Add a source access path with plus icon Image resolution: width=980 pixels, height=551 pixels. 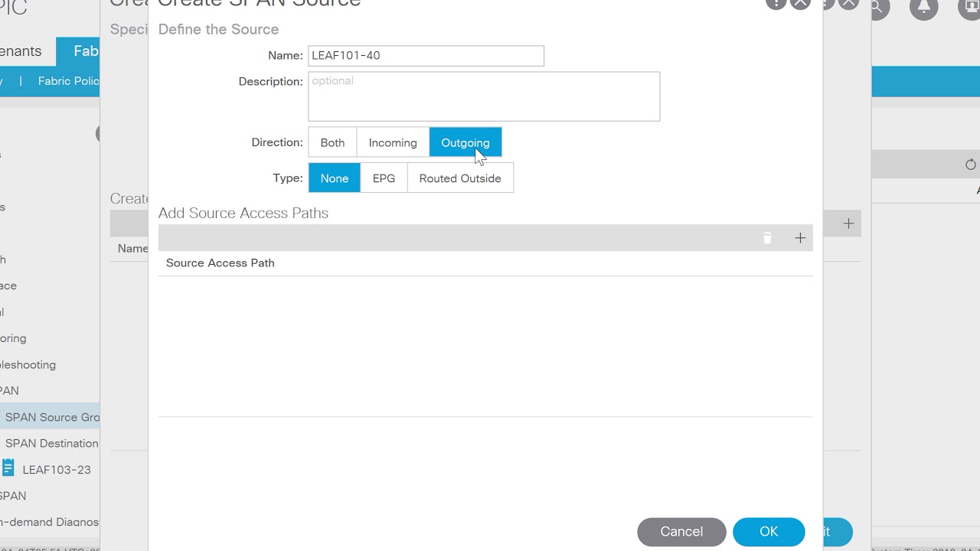click(x=800, y=238)
